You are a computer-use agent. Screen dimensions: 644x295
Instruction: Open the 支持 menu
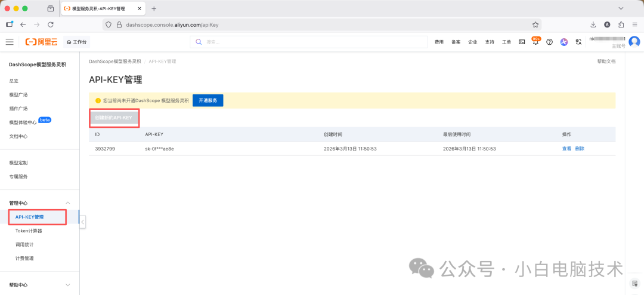coord(490,42)
